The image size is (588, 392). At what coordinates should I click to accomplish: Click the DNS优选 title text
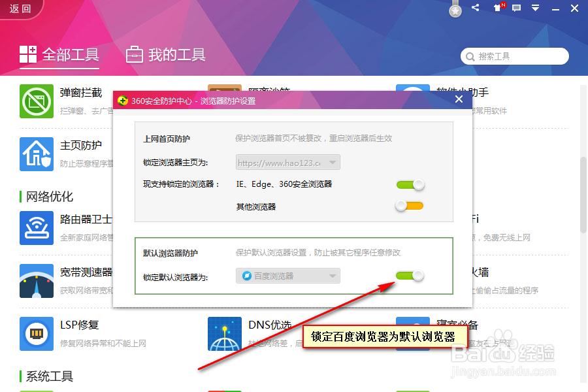pos(270,325)
